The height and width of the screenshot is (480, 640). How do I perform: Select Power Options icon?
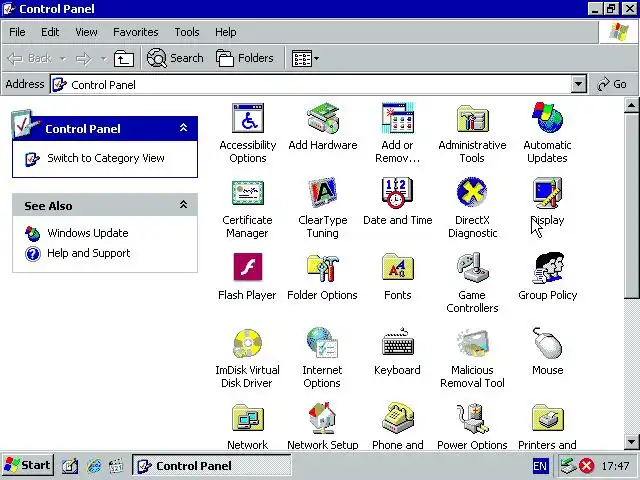click(x=472, y=418)
